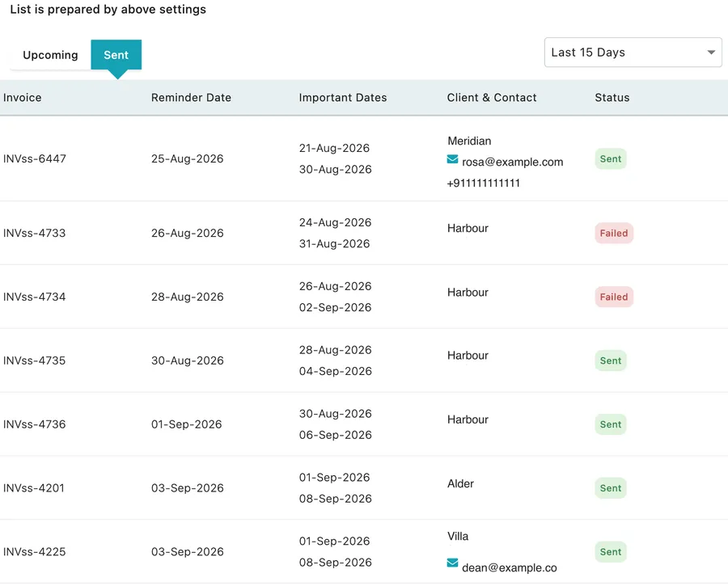Click reminder date 26-Aug-2026
Viewport: 728px width, 586px height.
pos(187,233)
